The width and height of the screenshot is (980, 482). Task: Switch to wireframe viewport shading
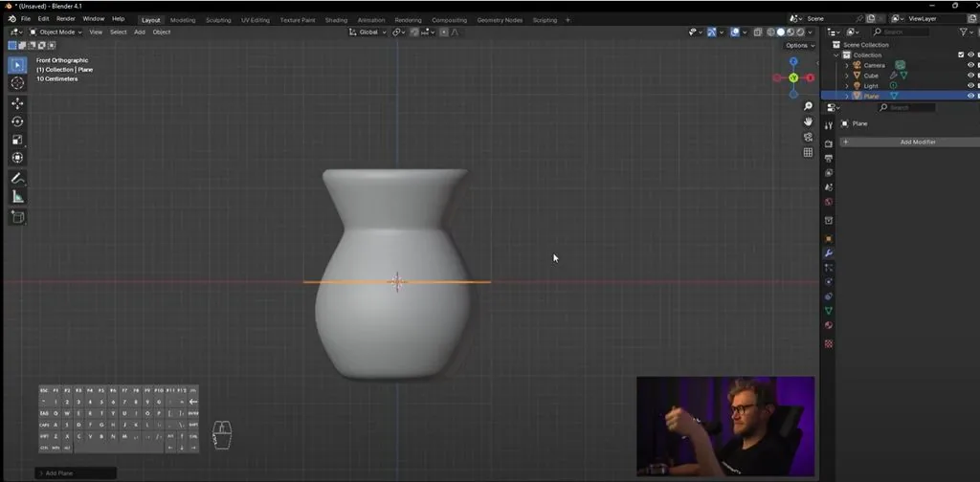[770, 33]
